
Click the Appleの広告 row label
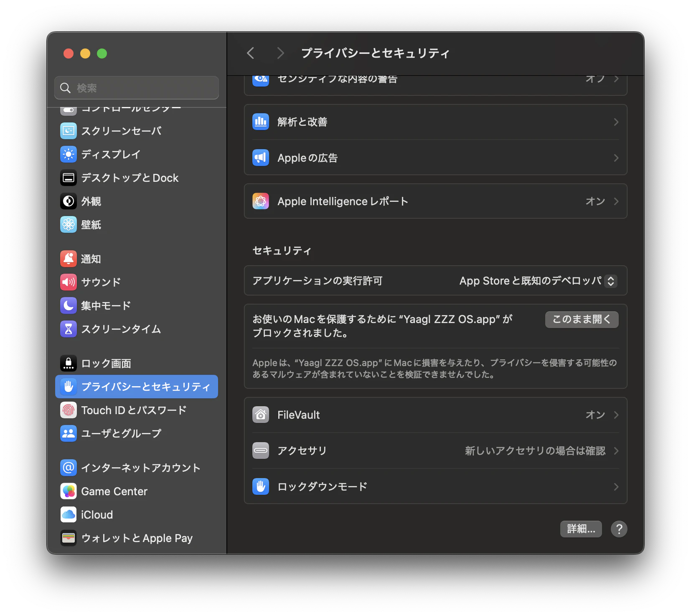click(x=307, y=158)
